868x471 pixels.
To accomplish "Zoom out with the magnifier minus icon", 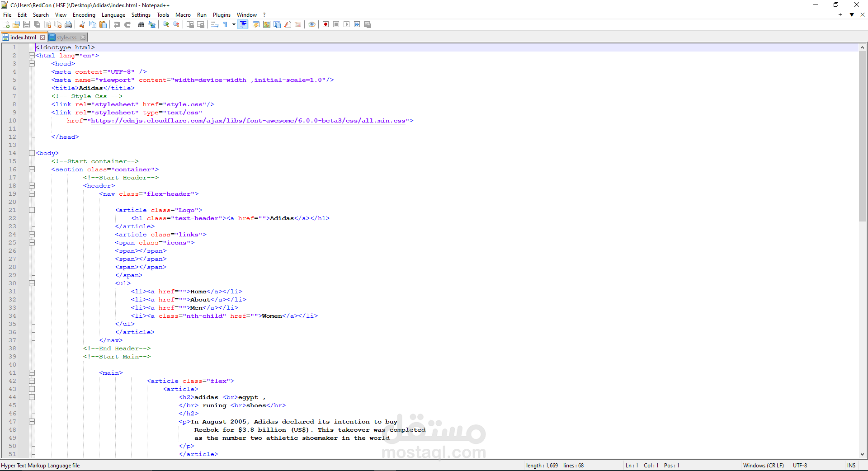I will [x=176, y=24].
